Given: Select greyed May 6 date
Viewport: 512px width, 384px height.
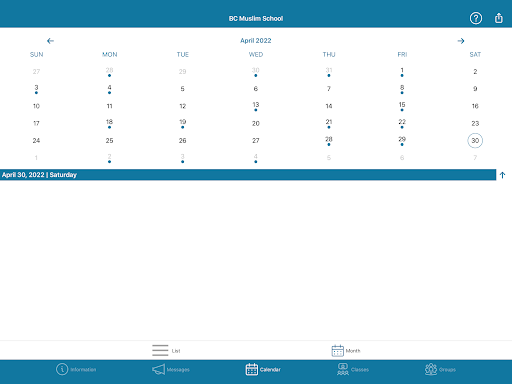Looking at the screenshot, I should [x=402, y=158].
